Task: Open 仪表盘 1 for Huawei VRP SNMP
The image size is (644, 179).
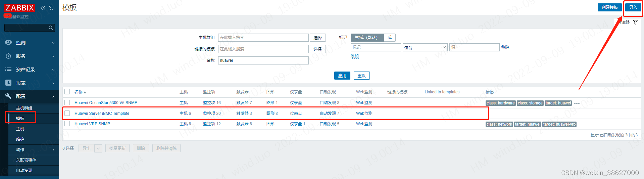Action: [296, 124]
